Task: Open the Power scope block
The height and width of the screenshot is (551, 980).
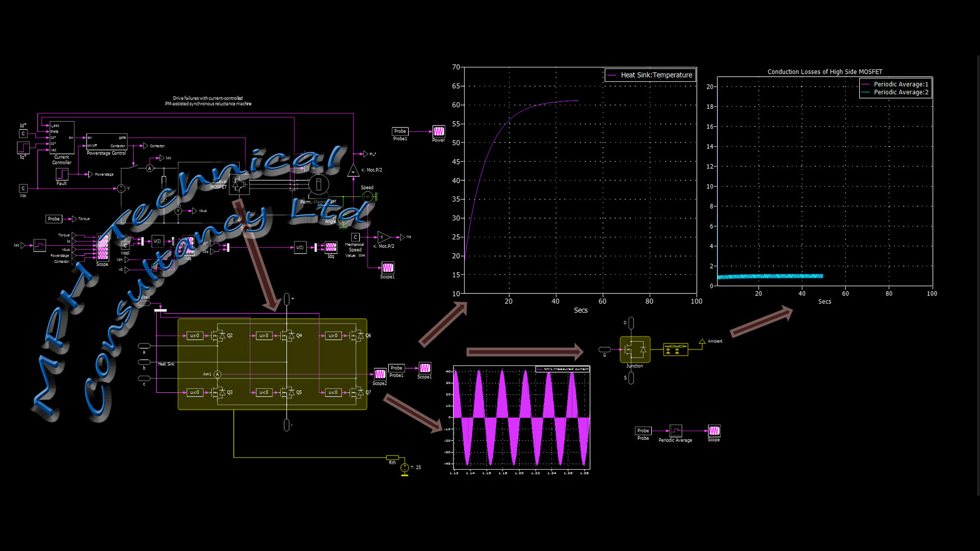Action: click(438, 131)
